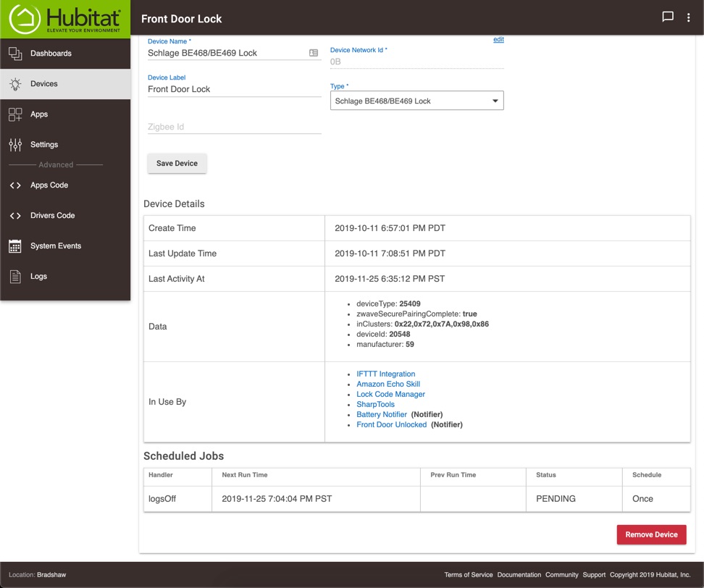Image resolution: width=704 pixels, height=588 pixels.
Task: Click the logsOff handler cell
Action: pos(177,499)
